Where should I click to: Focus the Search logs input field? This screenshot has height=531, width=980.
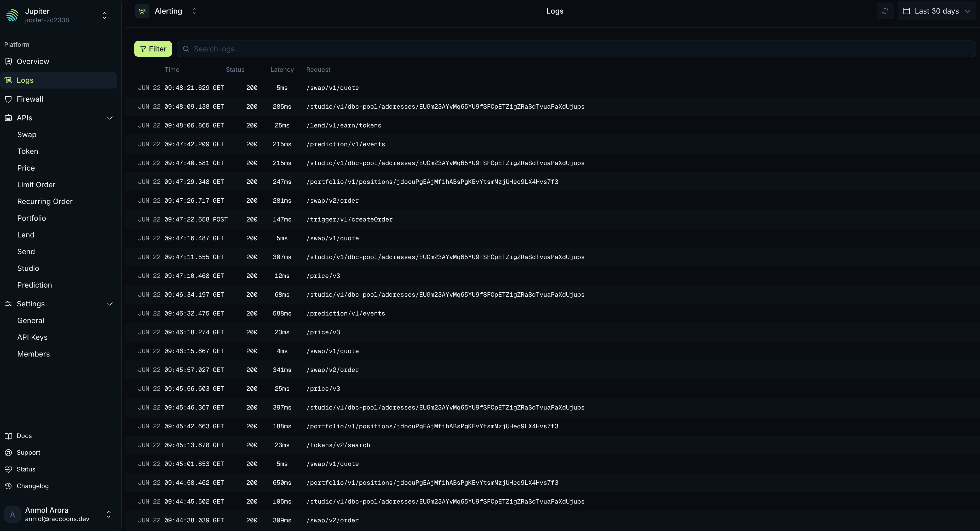[576, 49]
